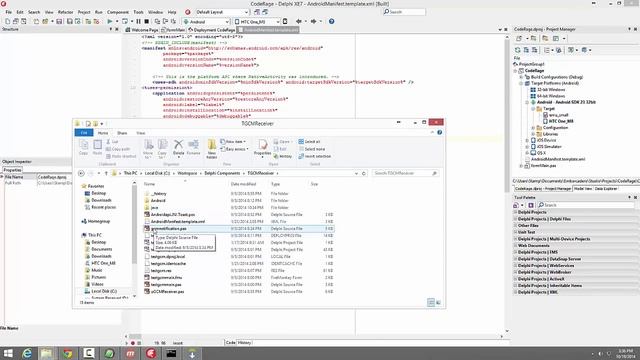640x360 pixels.
Task: Click the Save icon in Delphi toolbar
Action: point(59,21)
